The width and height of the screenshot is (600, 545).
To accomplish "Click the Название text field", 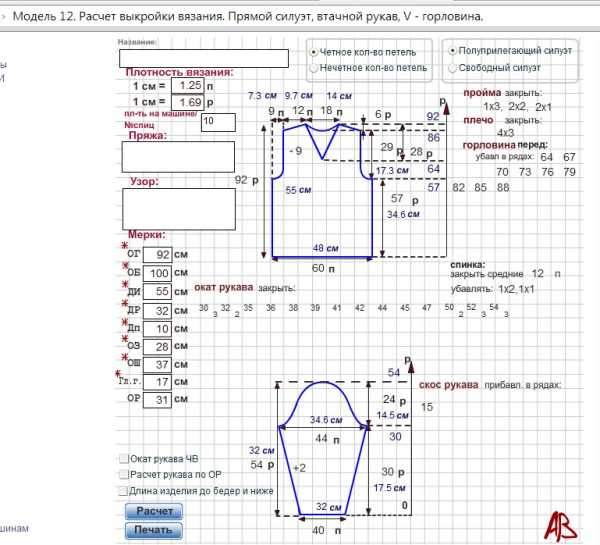I will point(202,58).
